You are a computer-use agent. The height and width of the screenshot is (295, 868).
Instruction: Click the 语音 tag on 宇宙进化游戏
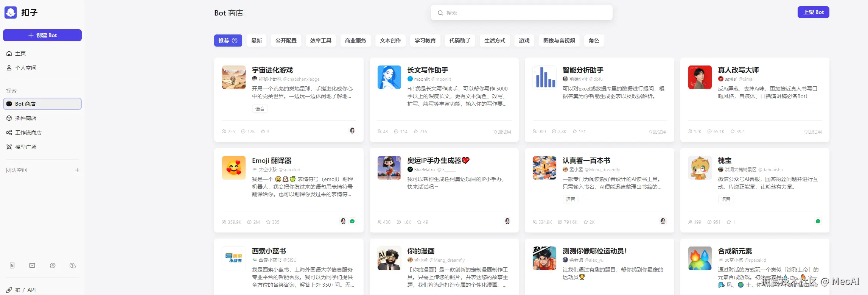260,109
